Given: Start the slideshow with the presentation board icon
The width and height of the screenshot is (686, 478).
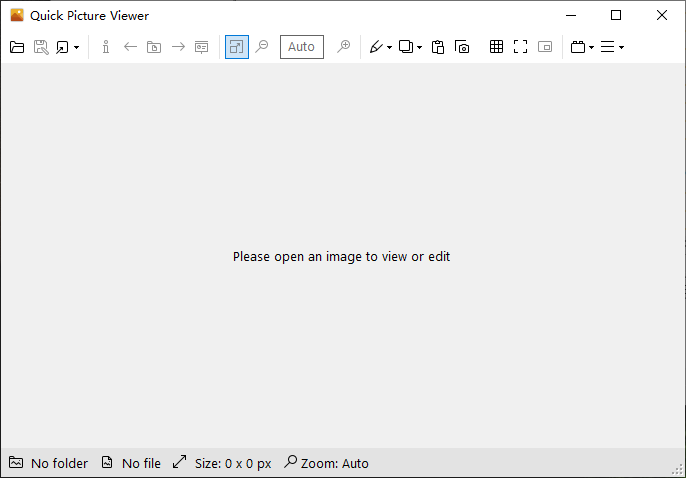Looking at the screenshot, I should pyautogui.click(x=202, y=47).
